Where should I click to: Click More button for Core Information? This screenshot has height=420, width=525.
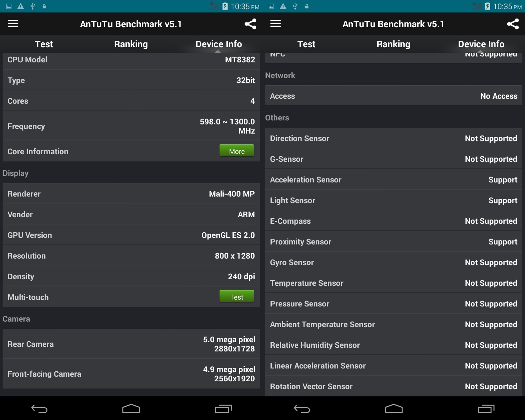[237, 151]
